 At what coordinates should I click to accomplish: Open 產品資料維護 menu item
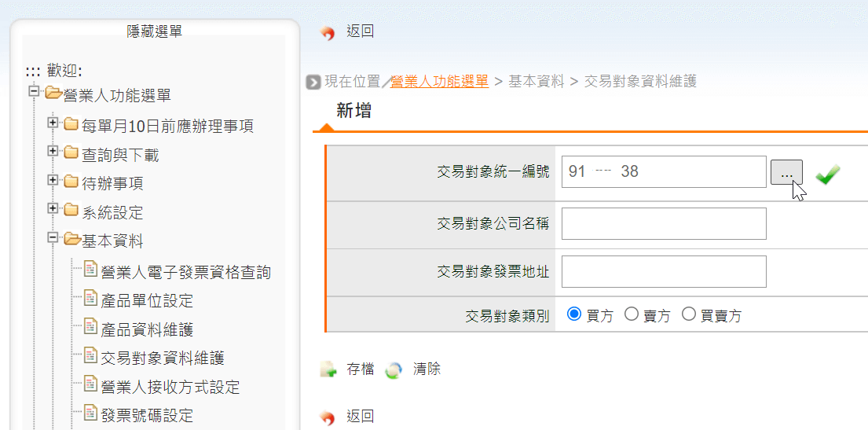click(147, 329)
